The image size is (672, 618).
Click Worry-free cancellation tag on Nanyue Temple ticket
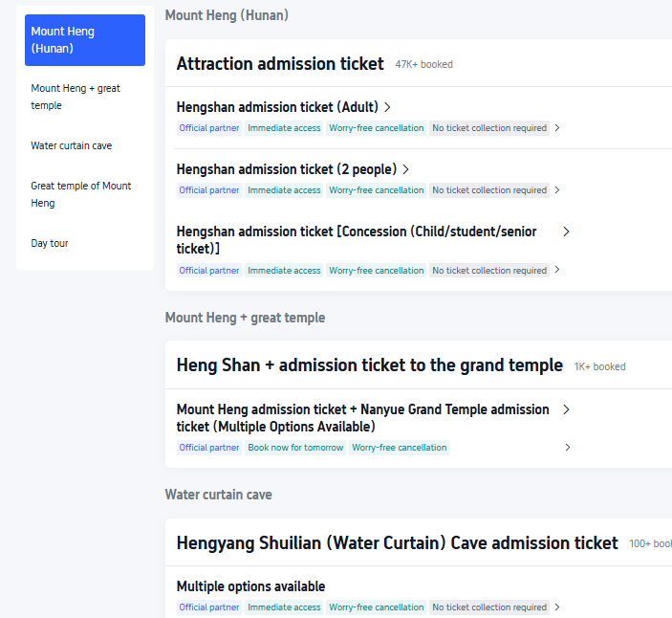[399, 448]
